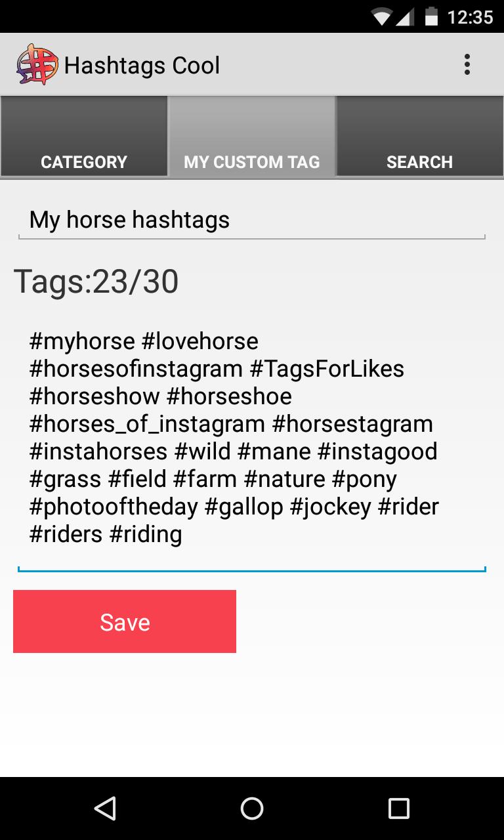Image resolution: width=504 pixels, height=840 pixels.
Task: Click the Hashtags Cool app logo
Action: [x=36, y=64]
